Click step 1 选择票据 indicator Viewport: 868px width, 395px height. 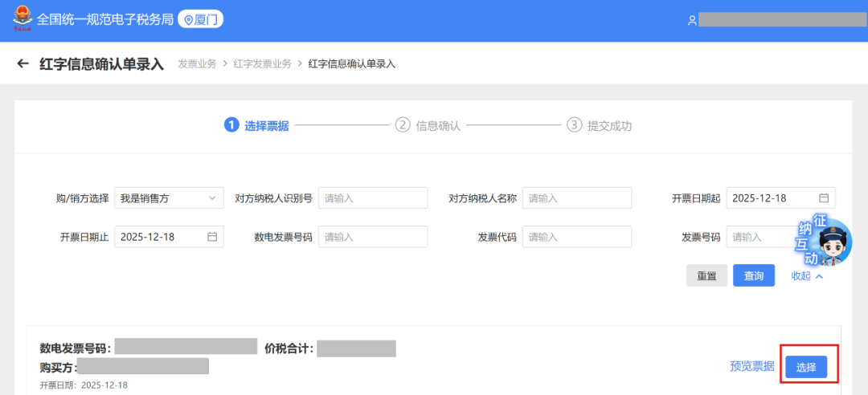coord(256,125)
